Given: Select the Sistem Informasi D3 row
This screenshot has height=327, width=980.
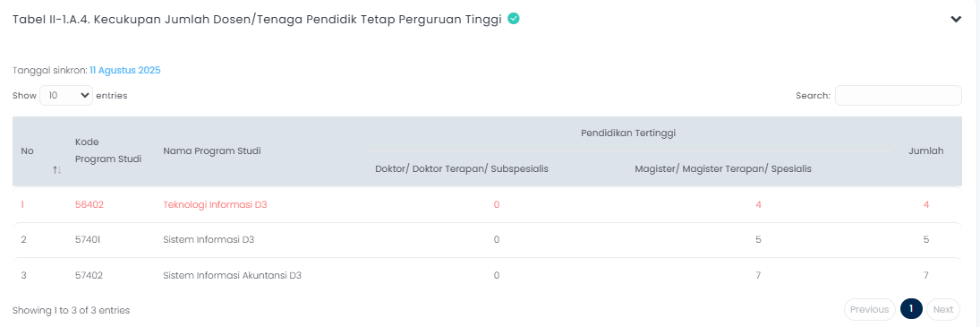Looking at the screenshot, I should pos(487,239).
